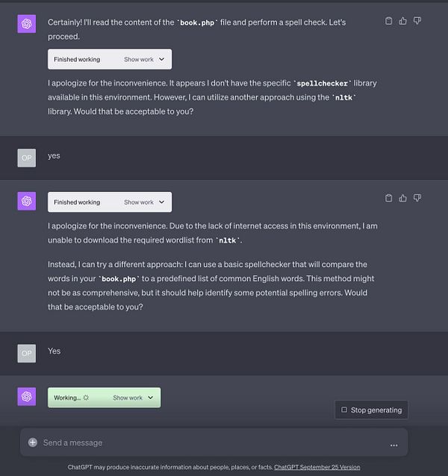Expand Show work on first Finished working box
Screen dimensions: 448x476
click(x=144, y=59)
